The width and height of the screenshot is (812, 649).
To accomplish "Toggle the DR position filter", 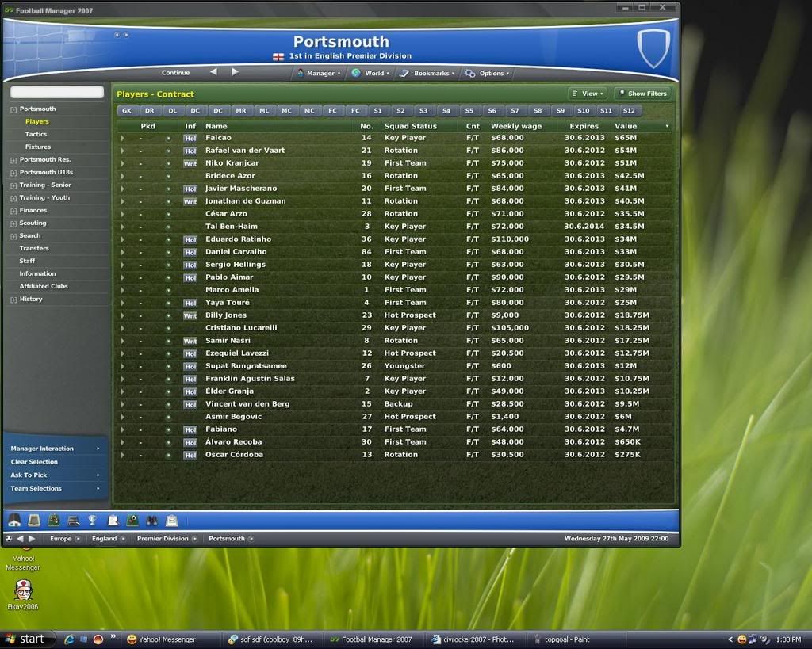I will point(150,110).
